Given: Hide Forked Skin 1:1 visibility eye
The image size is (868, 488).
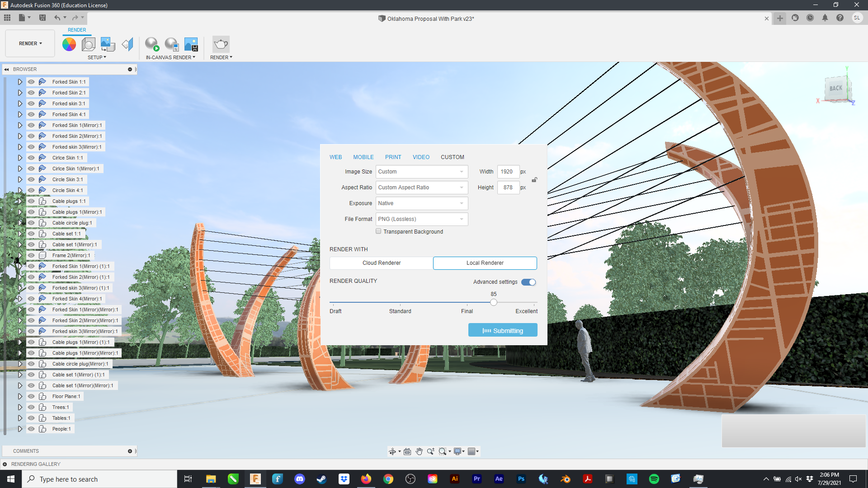Looking at the screenshot, I should [31, 82].
